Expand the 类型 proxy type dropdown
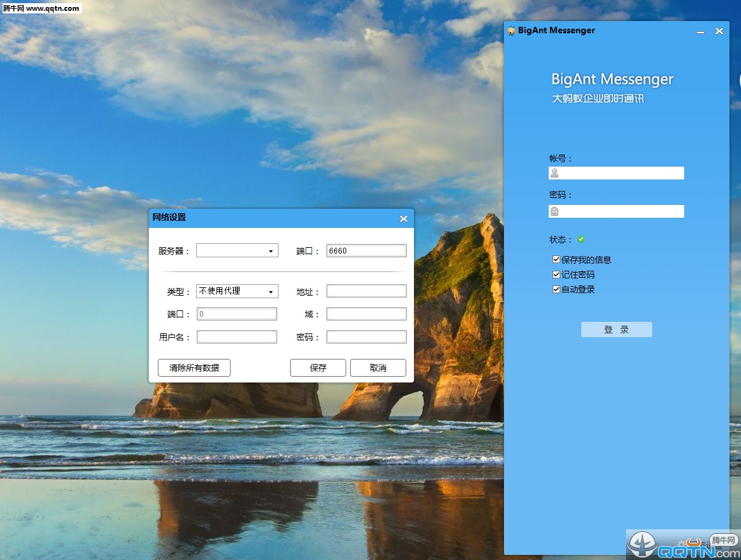The image size is (741, 560). [x=271, y=292]
